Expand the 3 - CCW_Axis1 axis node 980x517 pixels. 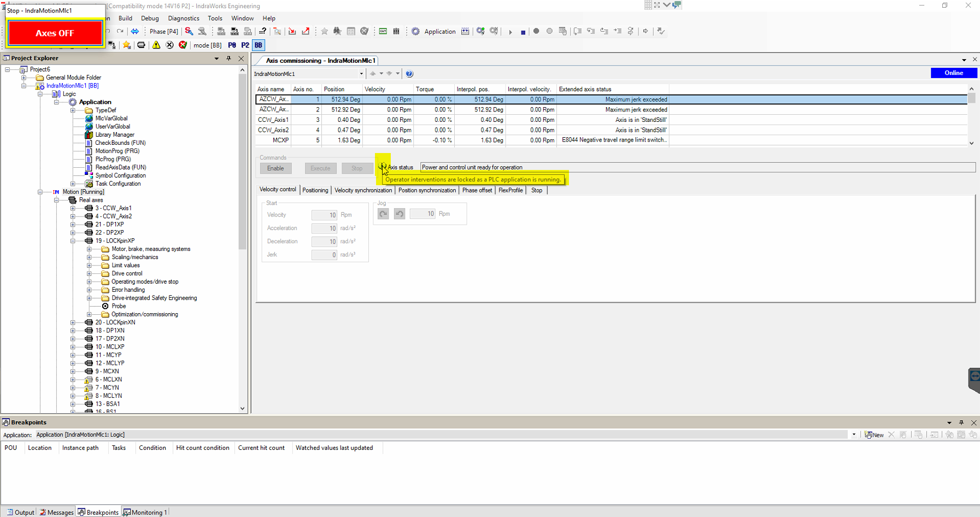coord(73,208)
